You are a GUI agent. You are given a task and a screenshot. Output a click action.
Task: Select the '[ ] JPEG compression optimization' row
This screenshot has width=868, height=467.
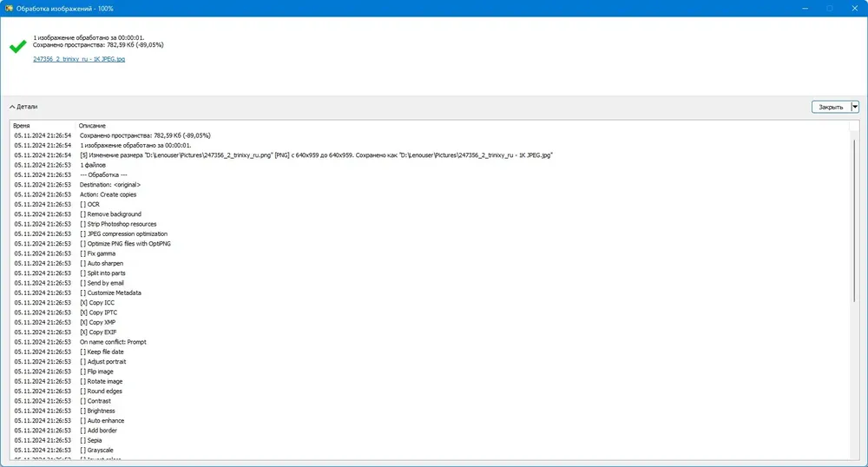[430, 234]
